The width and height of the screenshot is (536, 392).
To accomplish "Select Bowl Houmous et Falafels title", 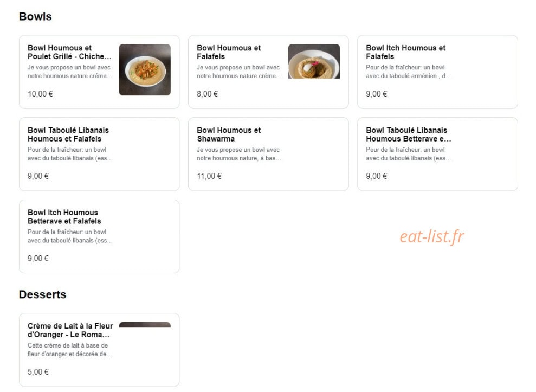I will coord(229,53).
